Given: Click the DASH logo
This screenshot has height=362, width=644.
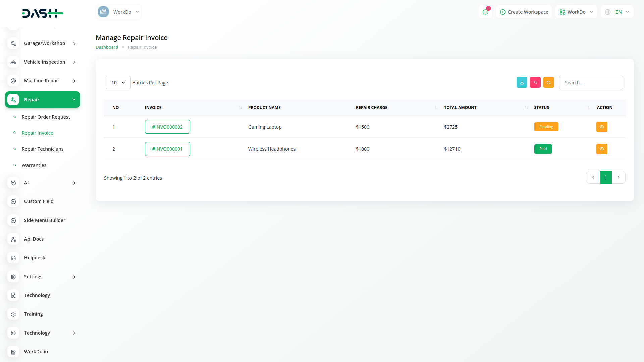Looking at the screenshot, I should (43, 13).
